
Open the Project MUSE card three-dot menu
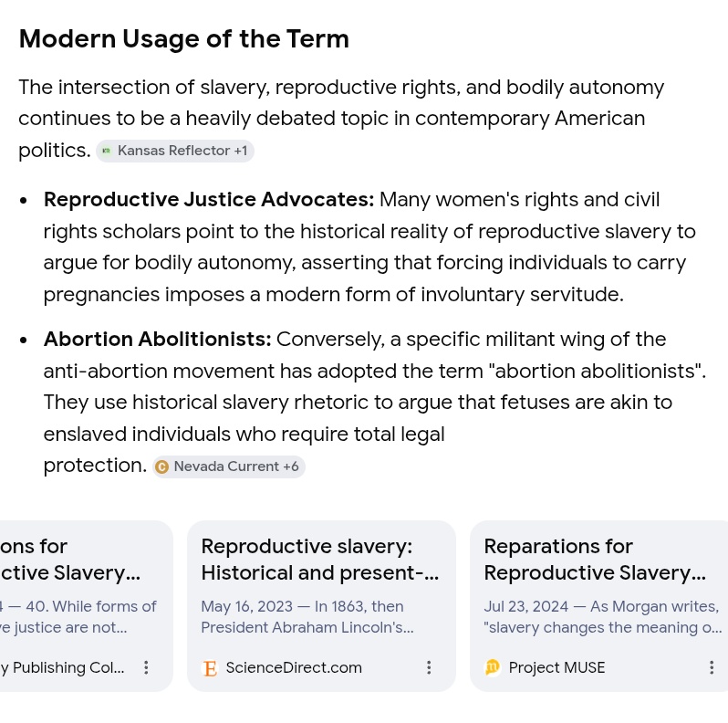[712, 667]
